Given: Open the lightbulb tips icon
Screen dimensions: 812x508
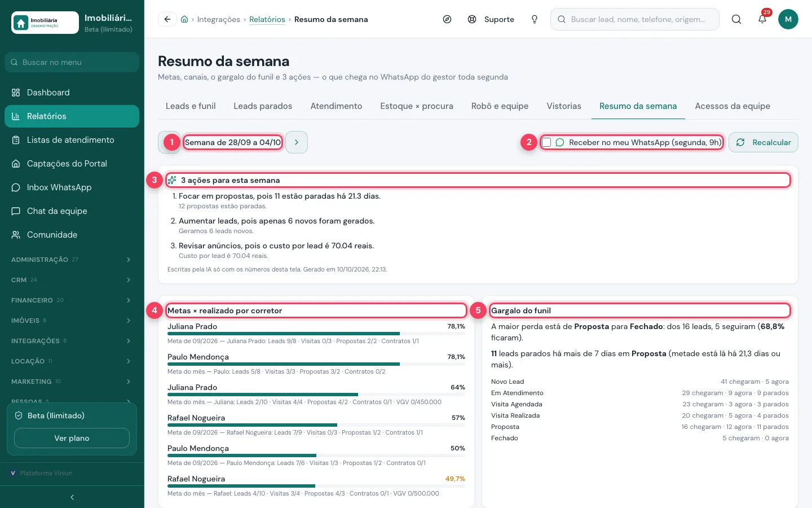Looking at the screenshot, I should (535, 19).
